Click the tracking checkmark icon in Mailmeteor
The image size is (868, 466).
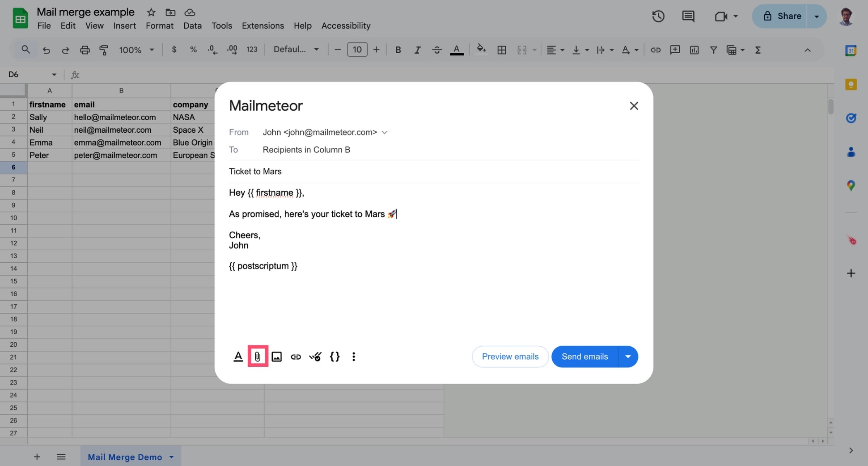[315, 357]
